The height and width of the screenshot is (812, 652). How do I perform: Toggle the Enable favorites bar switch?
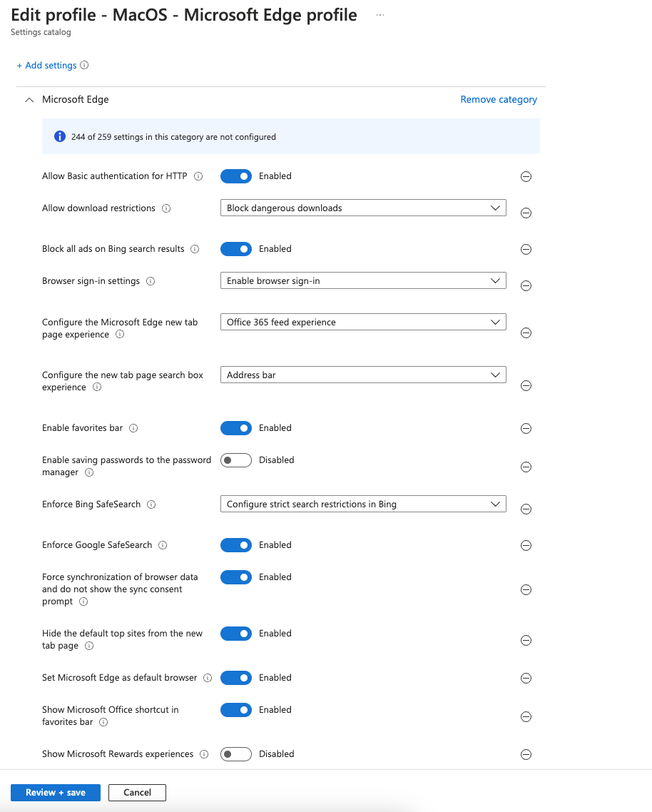point(236,428)
